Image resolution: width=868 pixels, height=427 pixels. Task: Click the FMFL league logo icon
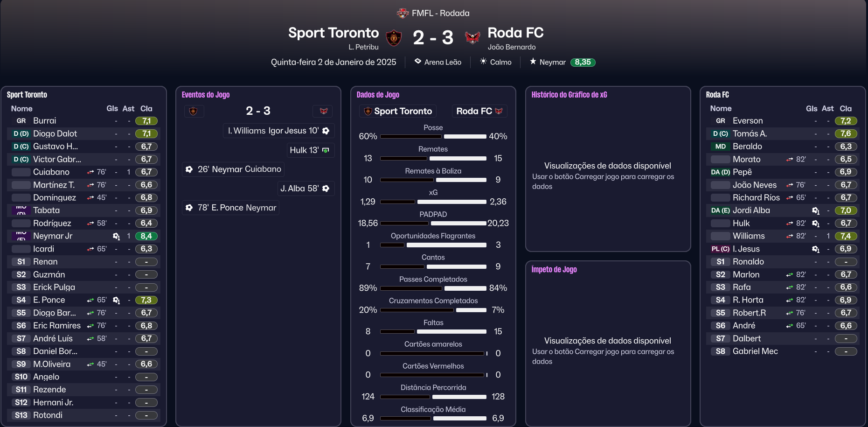[402, 13]
